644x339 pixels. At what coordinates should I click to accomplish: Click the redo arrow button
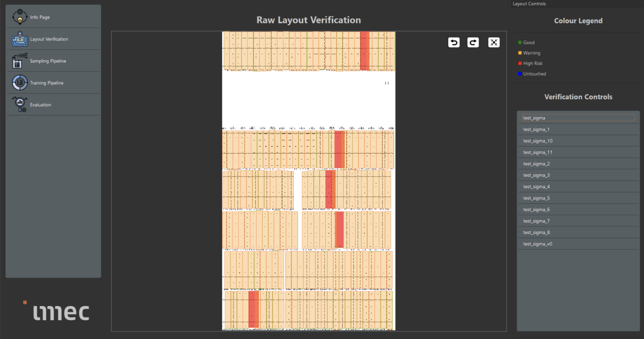473,42
